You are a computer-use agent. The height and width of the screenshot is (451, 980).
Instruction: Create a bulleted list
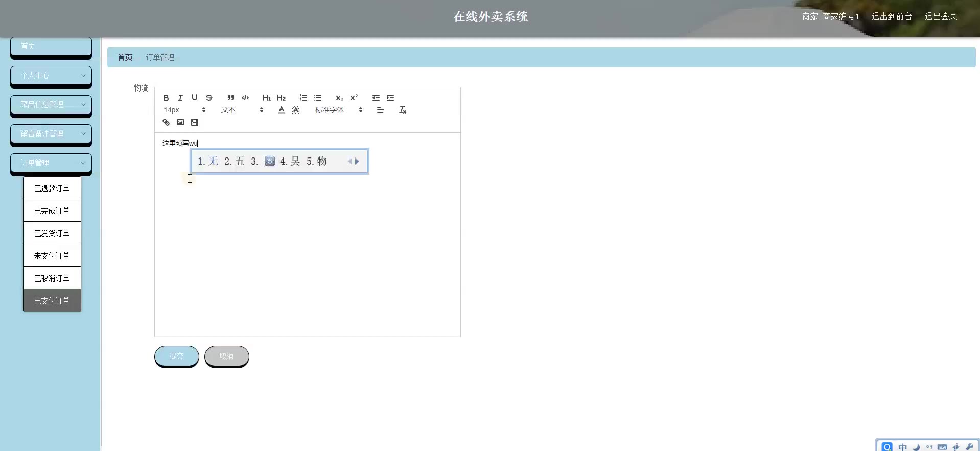(318, 98)
